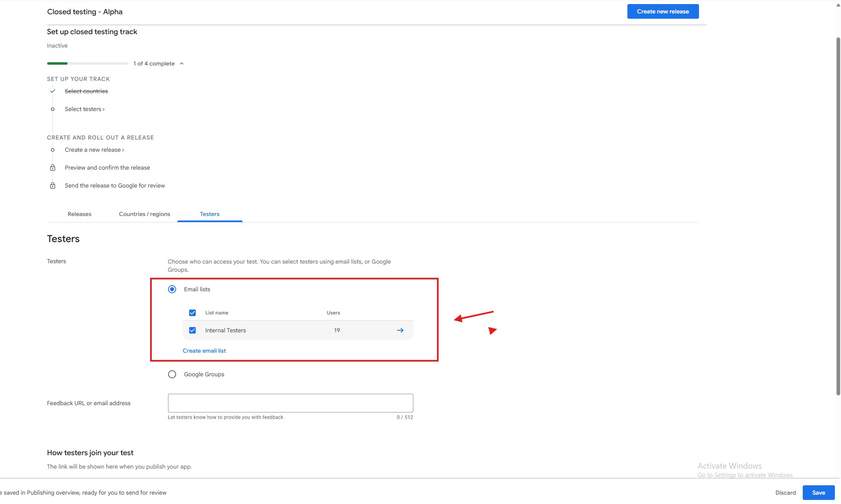Click the circle icon beside Create a new release
Screen dimensions: 841x504
tap(52, 150)
